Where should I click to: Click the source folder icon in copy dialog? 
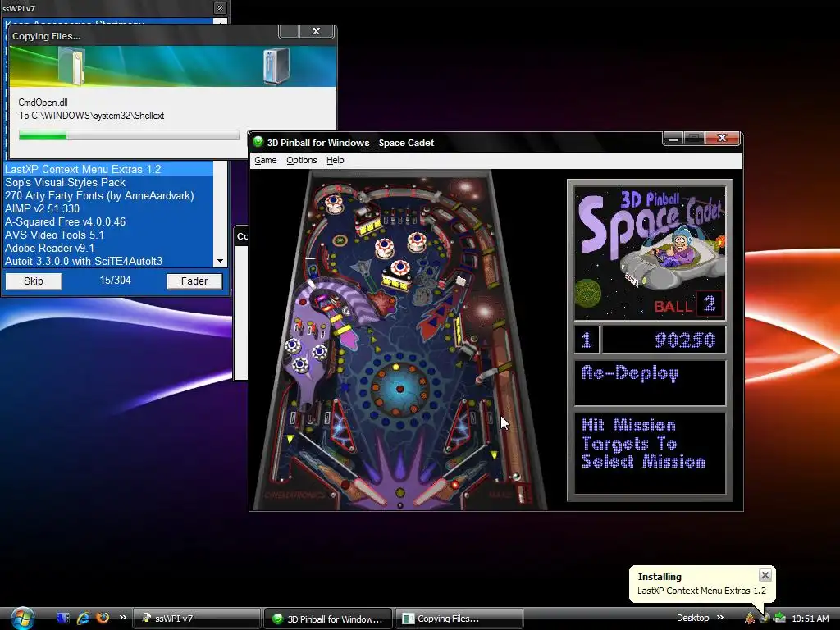click(x=71, y=66)
